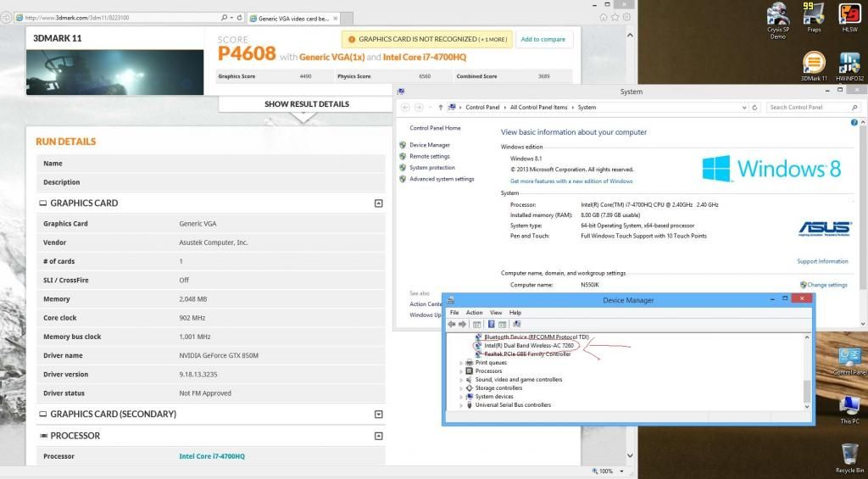Open the Fraps desktop shortcut
868x479 pixels.
pos(814,17)
